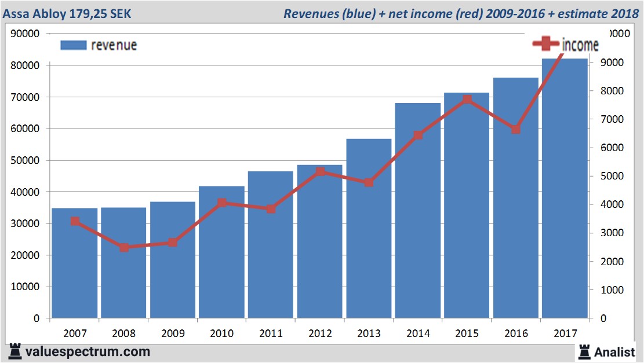Click the 2013 income data point

(369, 182)
